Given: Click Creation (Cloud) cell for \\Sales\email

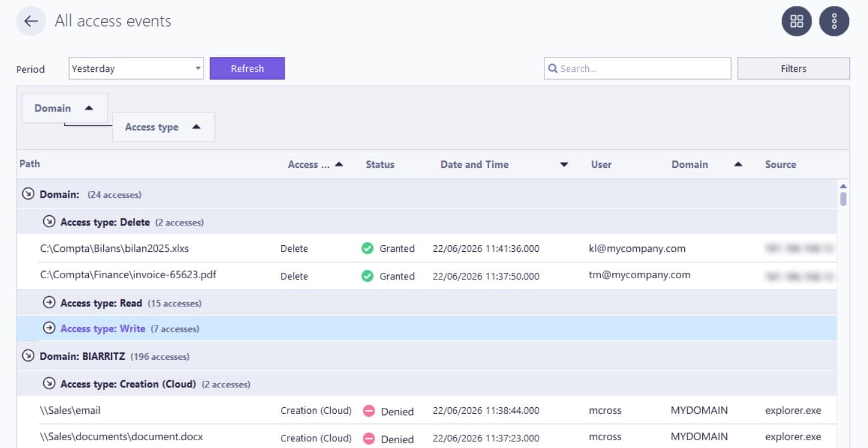Looking at the screenshot, I should point(316,411).
